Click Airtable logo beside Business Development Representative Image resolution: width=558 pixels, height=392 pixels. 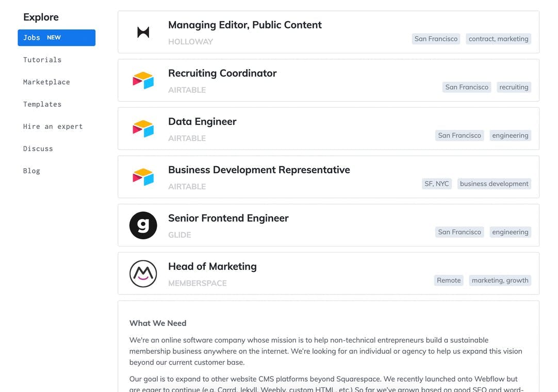[x=143, y=177]
